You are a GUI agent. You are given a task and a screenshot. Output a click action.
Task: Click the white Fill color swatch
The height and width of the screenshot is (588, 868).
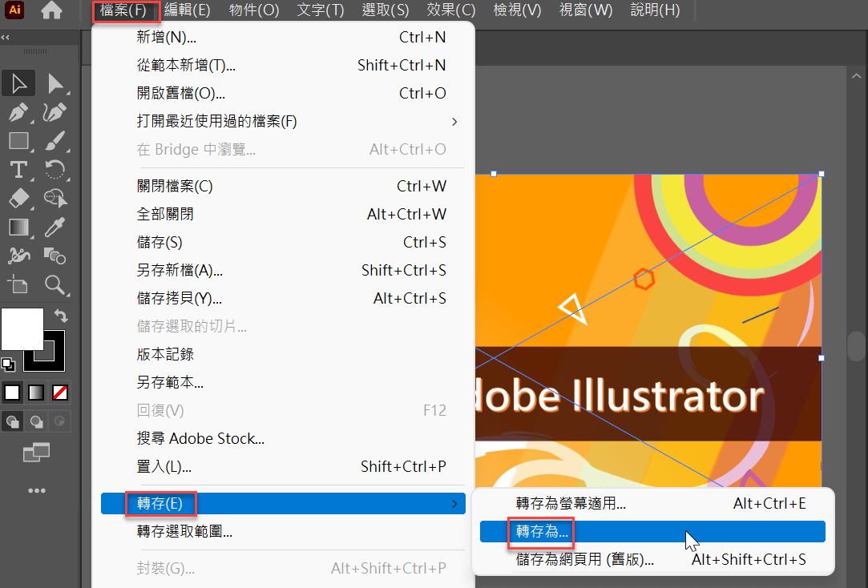point(22,329)
